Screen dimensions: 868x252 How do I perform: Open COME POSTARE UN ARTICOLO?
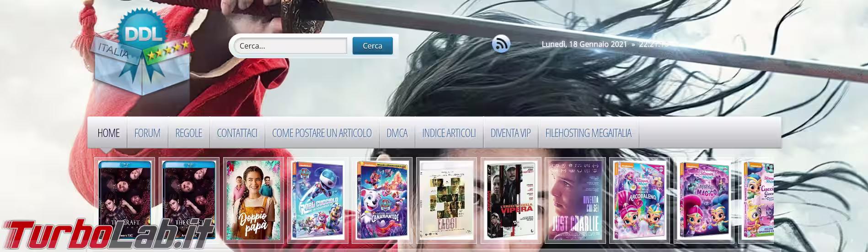point(322,133)
